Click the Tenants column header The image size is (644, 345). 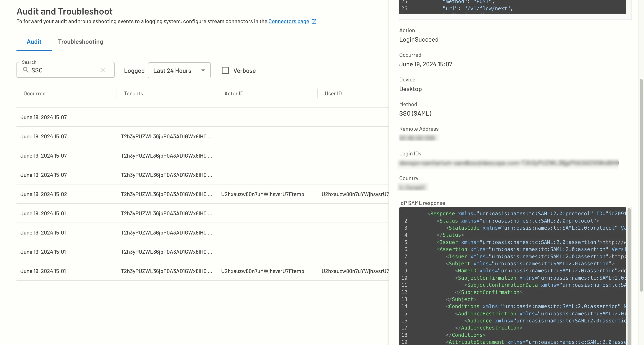coord(133,93)
